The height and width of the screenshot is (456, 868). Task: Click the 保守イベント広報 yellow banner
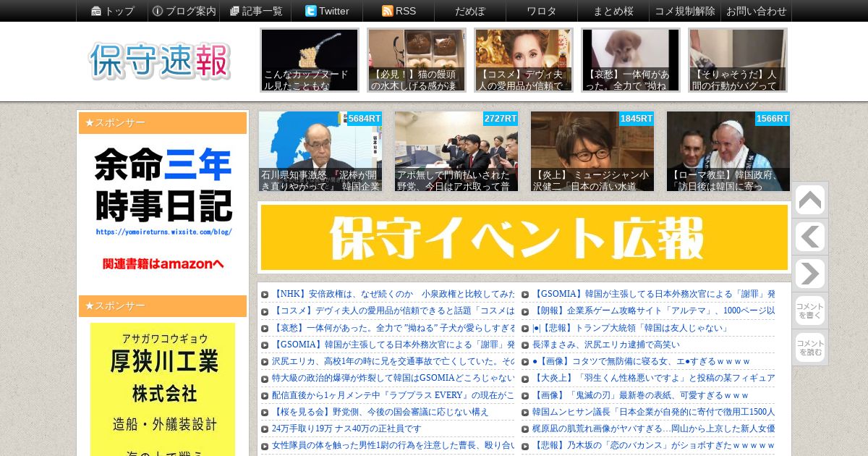point(524,237)
